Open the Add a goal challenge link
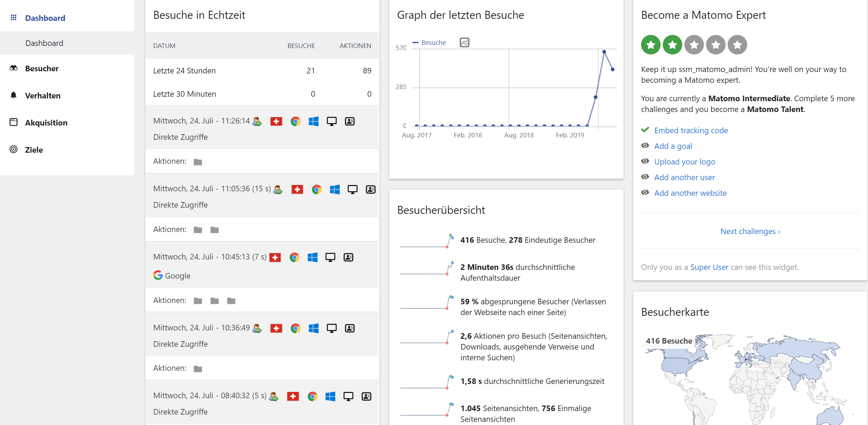 (x=673, y=146)
